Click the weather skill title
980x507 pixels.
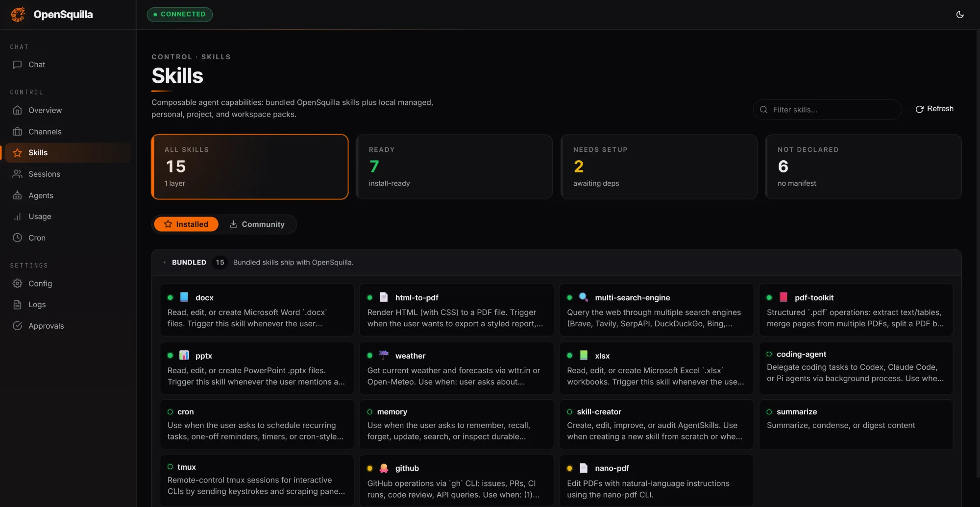pyautogui.click(x=410, y=356)
